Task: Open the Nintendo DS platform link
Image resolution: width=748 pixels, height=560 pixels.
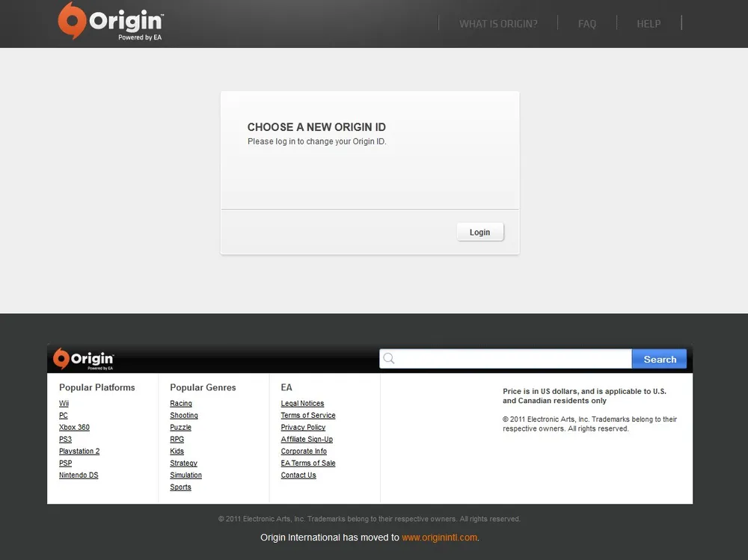Action: click(79, 476)
